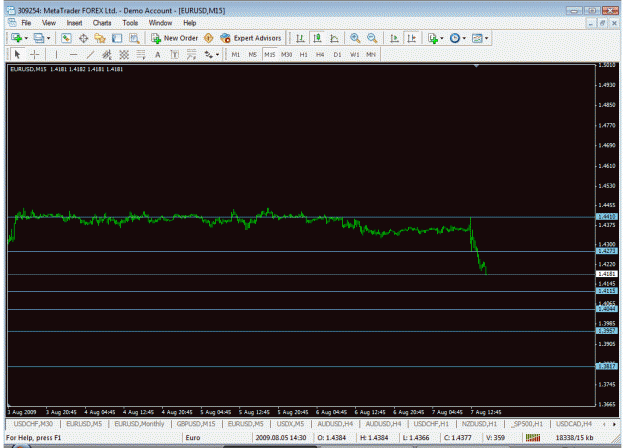Switch chart to Line Chart mode

[x=334, y=38]
